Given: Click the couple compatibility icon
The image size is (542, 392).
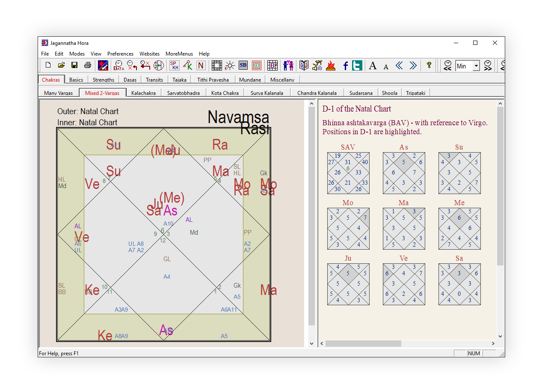Looking at the screenshot, I should pyautogui.click(x=288, y=65).
